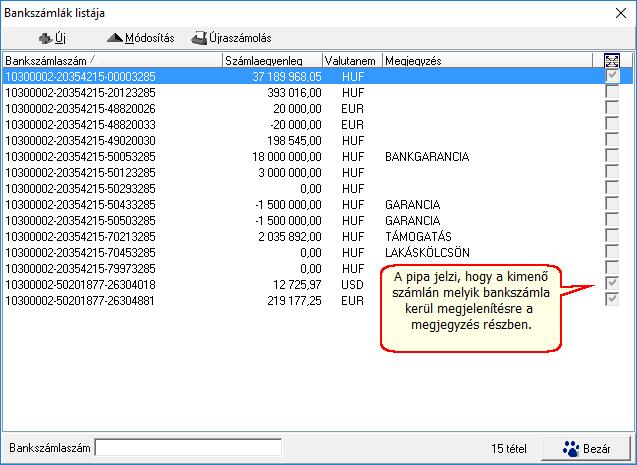637x465 pixels.
Task: Select row 10300002-50201877-26304881
Action: coord(318,301)
